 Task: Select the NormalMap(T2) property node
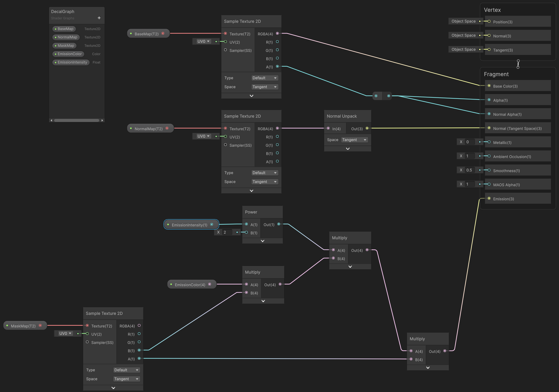coord(150,128)
